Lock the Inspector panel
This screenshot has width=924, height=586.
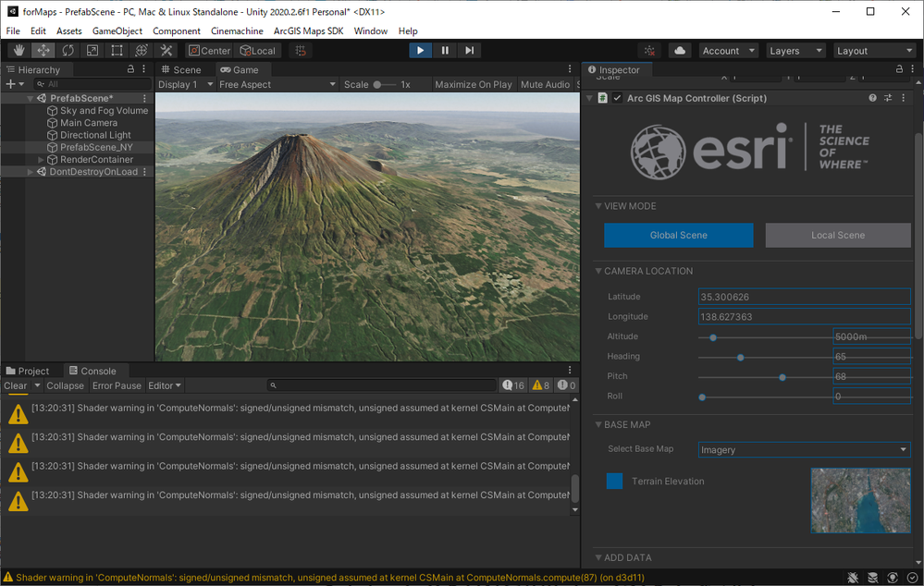(x=900, y=69)
